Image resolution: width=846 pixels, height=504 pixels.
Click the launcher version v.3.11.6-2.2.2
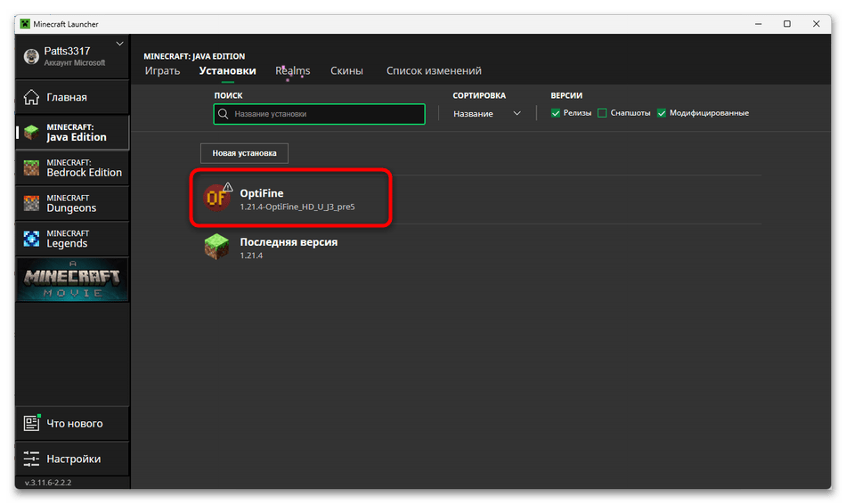48,483
